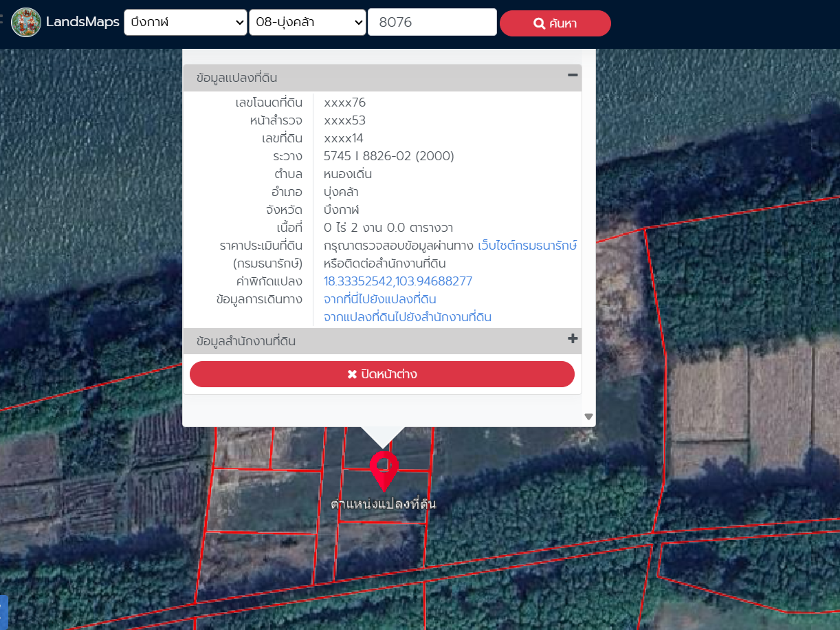Click the scroll-down arrow in the popup
Image resolution: width=840 pixels, height=630 pixels.
click(588, 416)
